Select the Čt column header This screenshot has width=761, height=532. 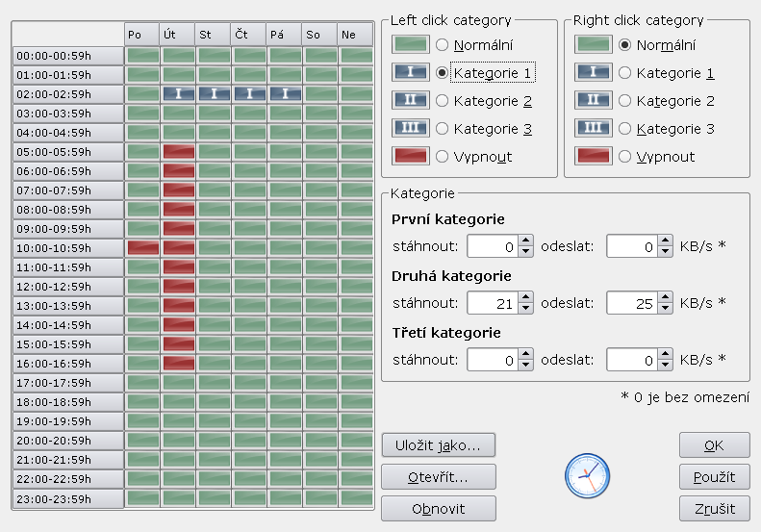(248, 35)
